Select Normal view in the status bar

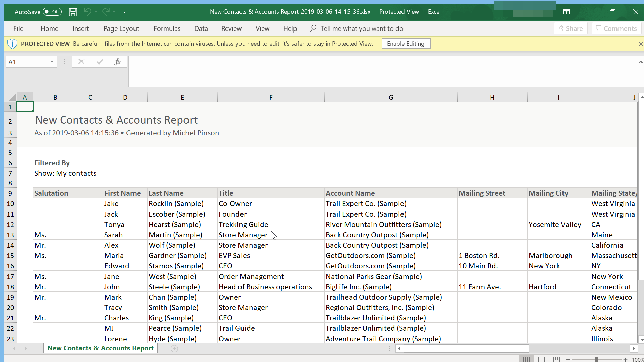pos(526,359)
